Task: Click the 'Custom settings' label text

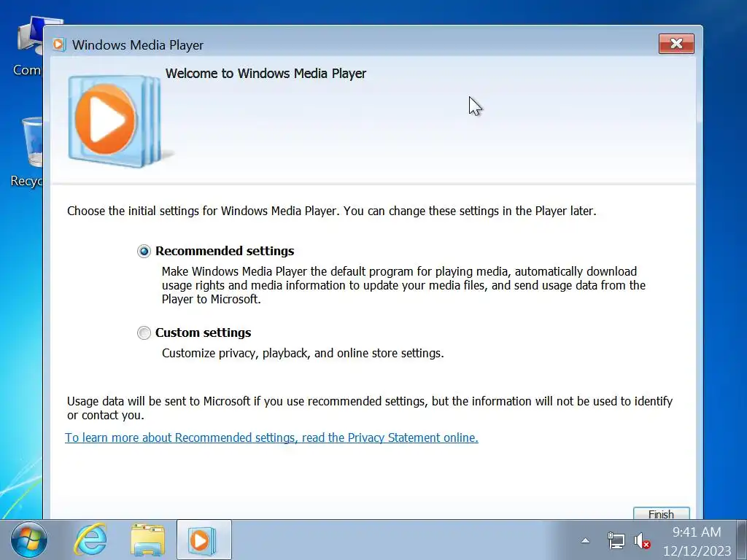Action: (204, 332)
